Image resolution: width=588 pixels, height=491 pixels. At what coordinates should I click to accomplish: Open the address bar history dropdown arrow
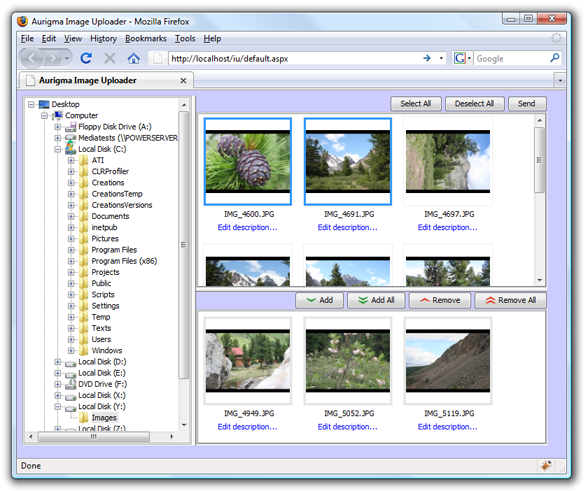click(441, 58)
